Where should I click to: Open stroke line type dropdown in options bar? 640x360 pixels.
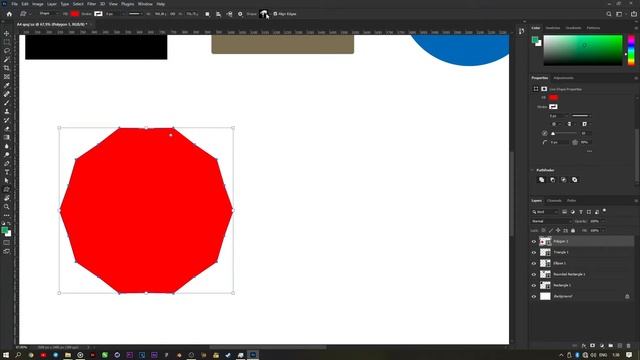tap(135, 14)
